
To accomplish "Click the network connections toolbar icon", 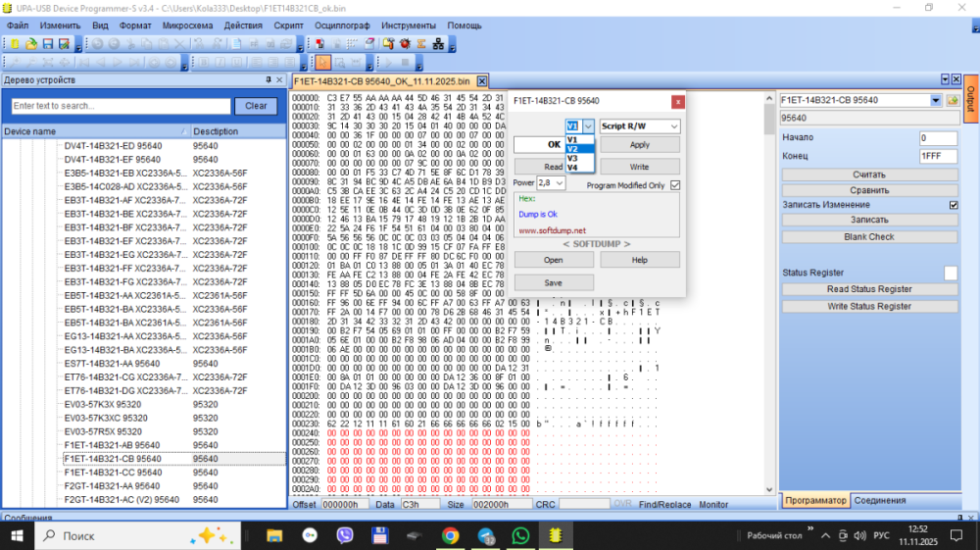I will click(x=438, y=44).
